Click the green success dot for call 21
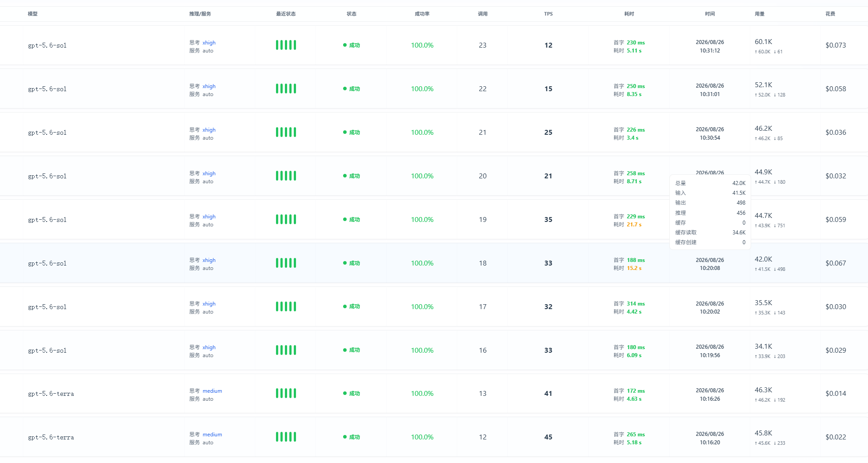 tap(345, 132)
